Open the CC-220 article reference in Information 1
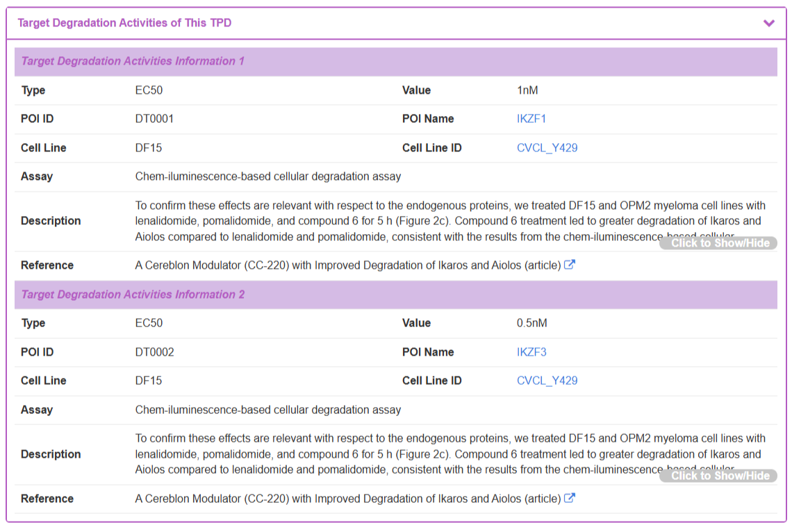The image size is (792, 532). point(347,265)
